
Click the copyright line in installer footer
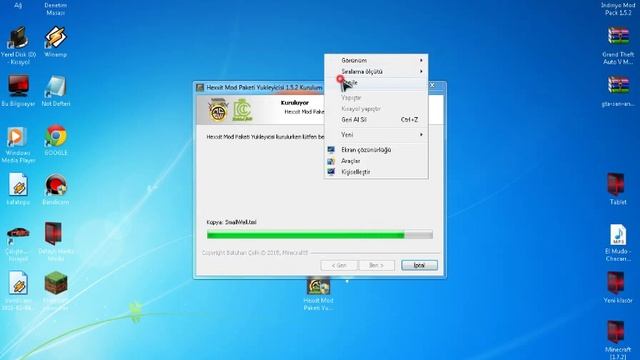click(x=255, y=253)
